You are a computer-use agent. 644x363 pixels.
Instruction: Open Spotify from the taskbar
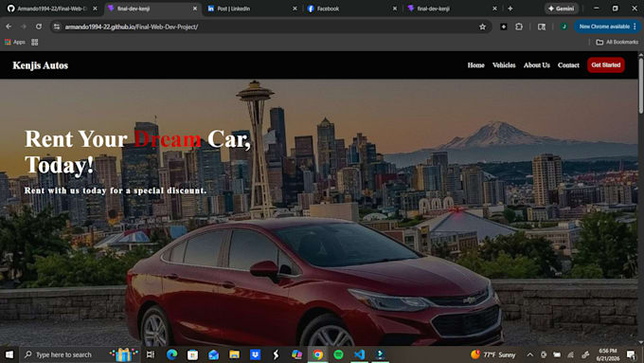(x=339, y=354)
